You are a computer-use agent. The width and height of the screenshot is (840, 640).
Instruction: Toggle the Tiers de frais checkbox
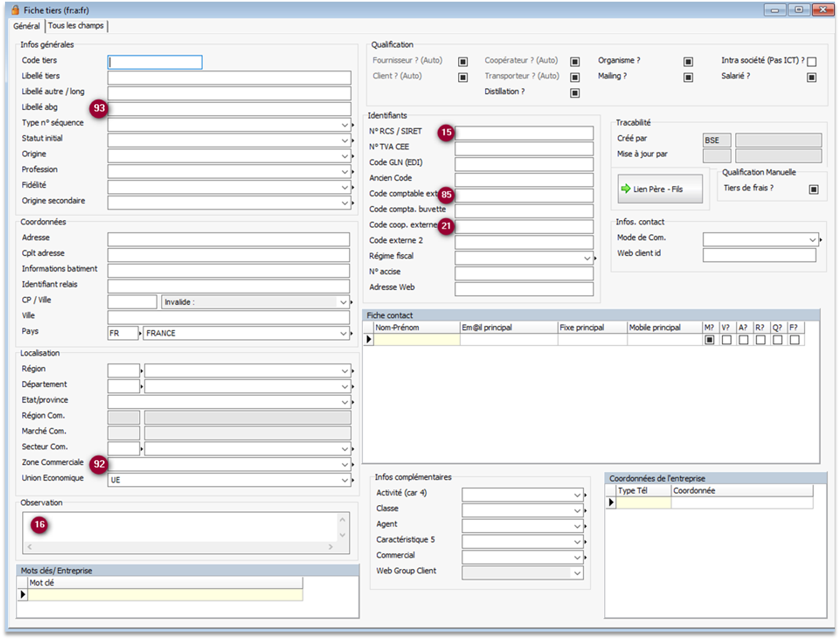coord(814,190)
